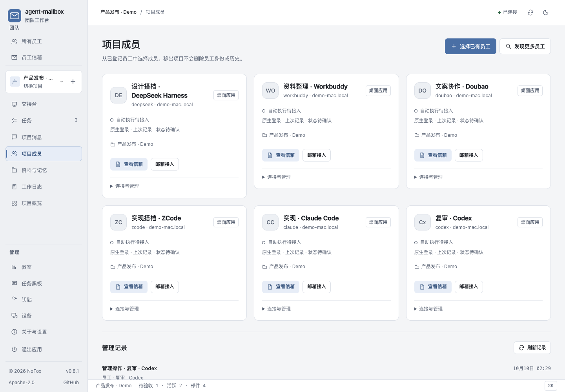Open 资料与记忆 in the sidebar
Screen dimensions: 565x392
pyautogui.click(x=44, y=170)
